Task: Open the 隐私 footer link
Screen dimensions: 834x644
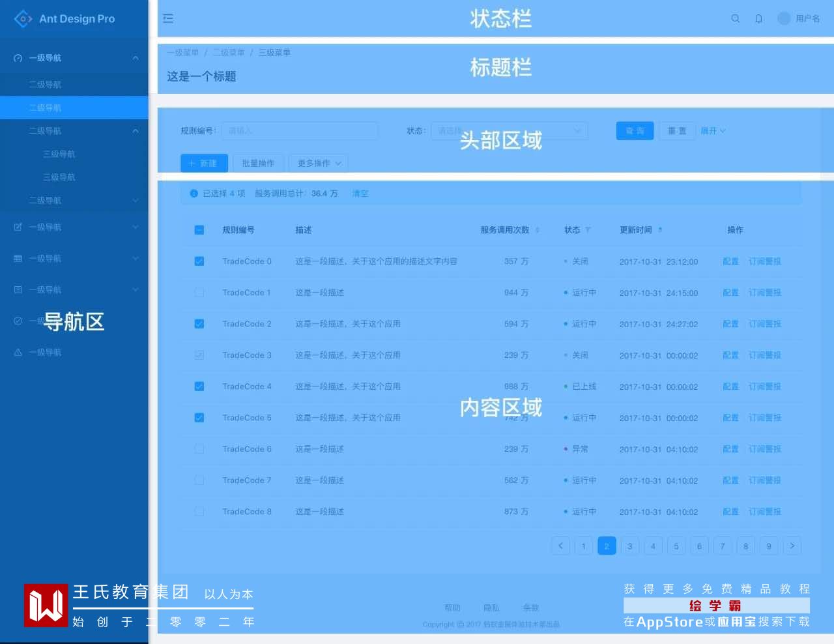Action: tap(491, 607)
